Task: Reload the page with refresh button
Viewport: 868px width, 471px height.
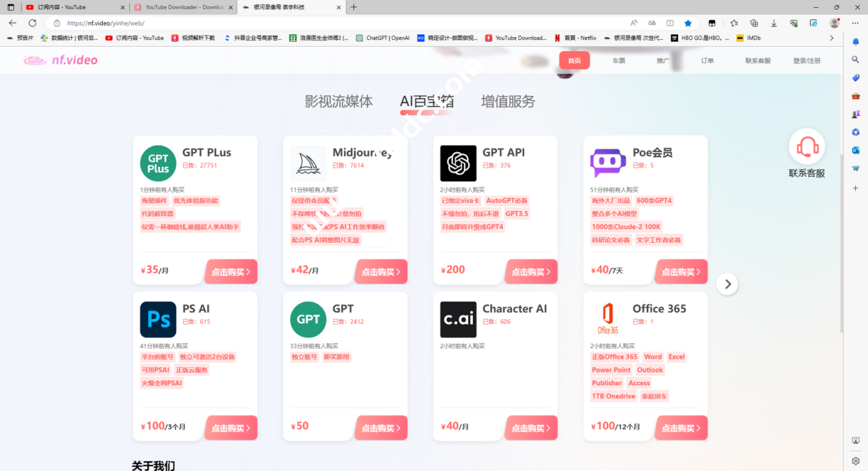Action: coord(32,23)
